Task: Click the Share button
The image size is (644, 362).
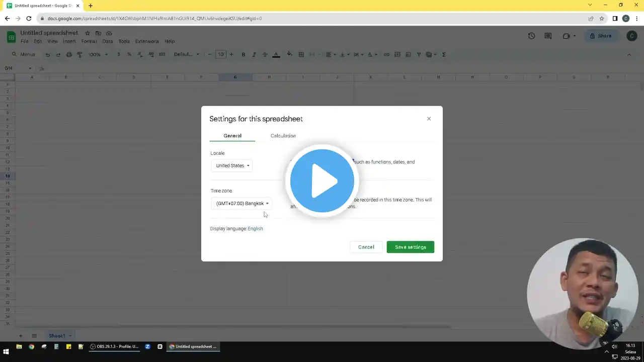Action: [600, 36]
